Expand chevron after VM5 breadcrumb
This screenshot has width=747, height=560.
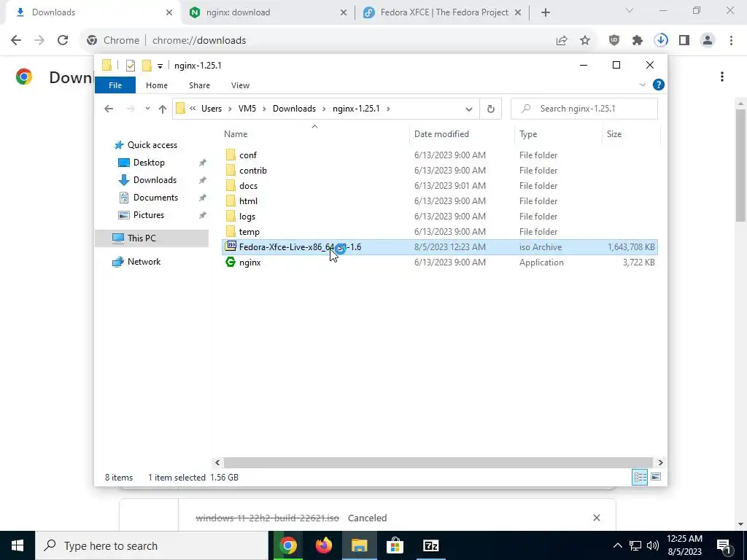264,109
